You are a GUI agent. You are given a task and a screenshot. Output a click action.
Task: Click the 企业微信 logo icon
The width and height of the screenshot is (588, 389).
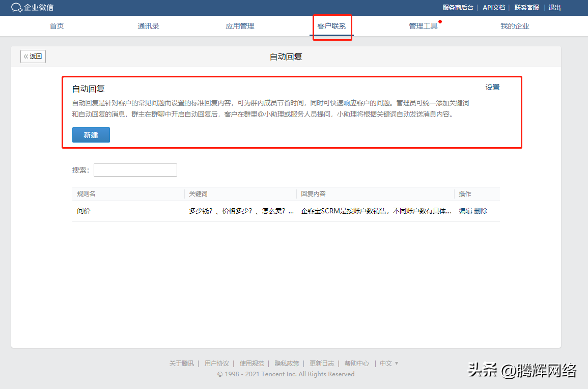[17, 8]
